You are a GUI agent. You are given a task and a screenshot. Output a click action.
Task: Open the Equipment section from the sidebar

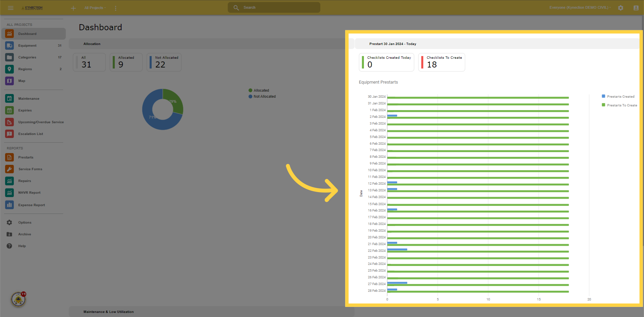click(x=27, y=46)
